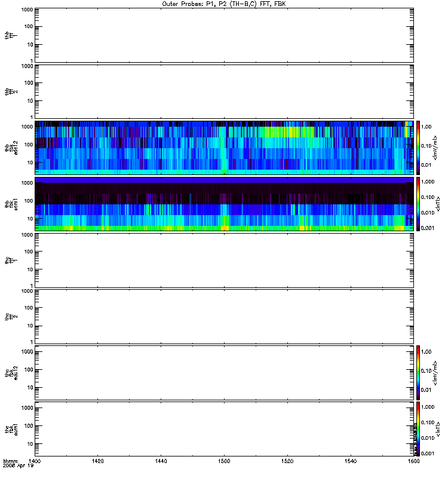The height and width of the screenshot is (478, 448).
Task: Click the 'hhmm' axis unit label
Action: 10,461
